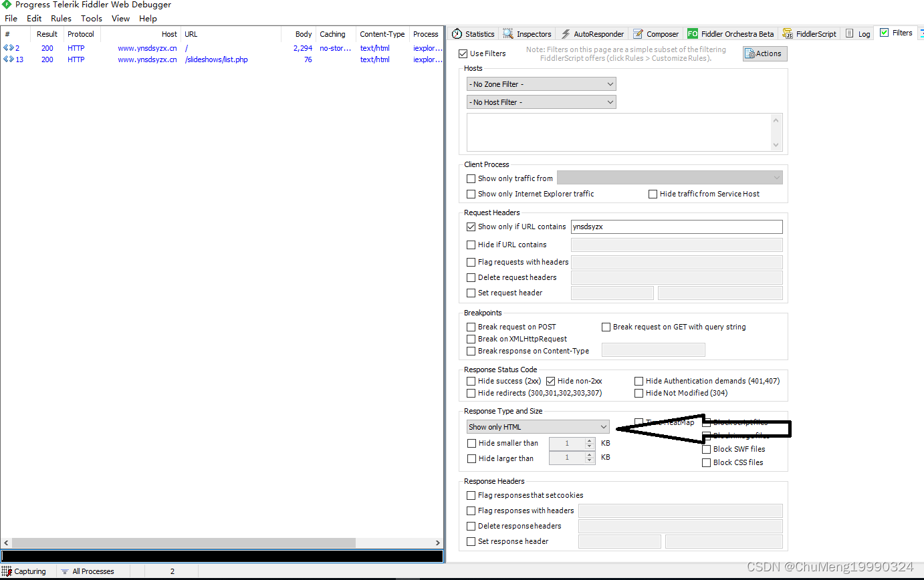Click the FiddlerScript JS icon
This screenshot has width=924, height=580.
(788, 34)
